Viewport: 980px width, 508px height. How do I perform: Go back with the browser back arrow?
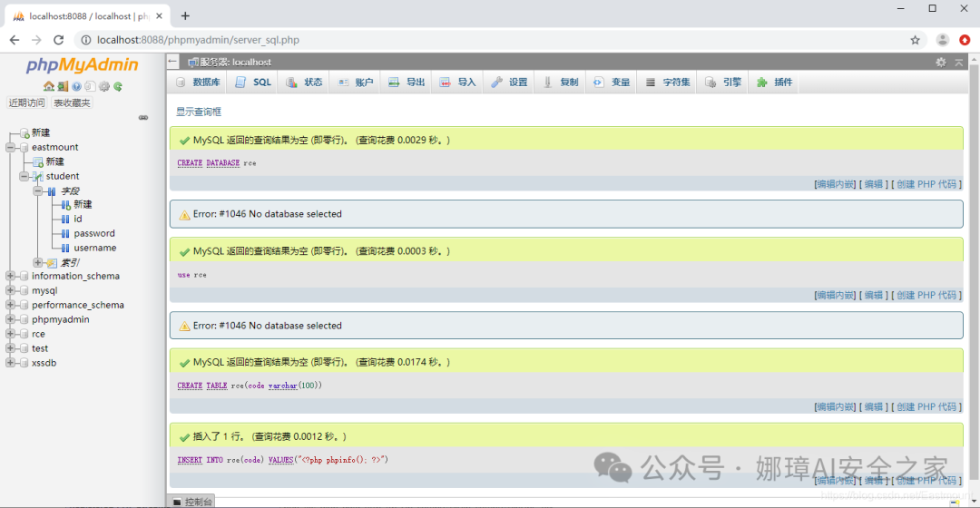coord(15,40)
